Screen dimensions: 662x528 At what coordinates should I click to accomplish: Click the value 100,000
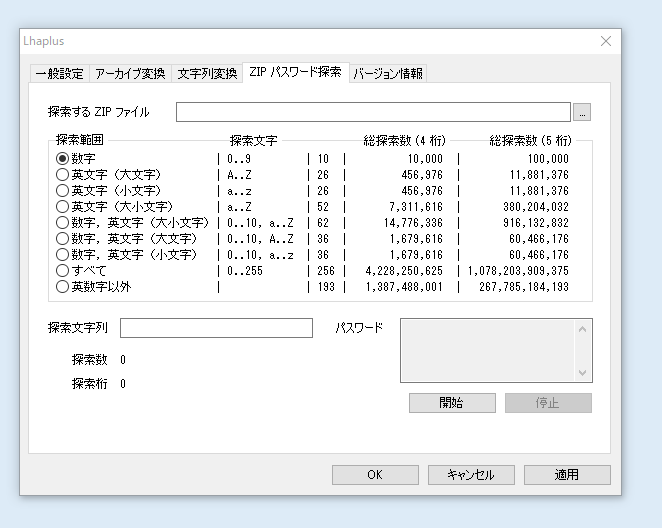pos(548,159)
